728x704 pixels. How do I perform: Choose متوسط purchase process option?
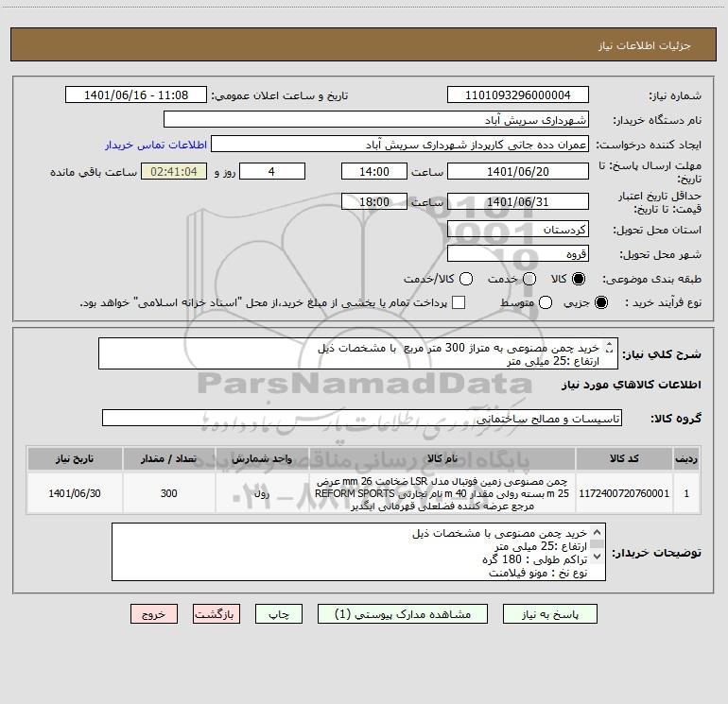click(546, 302)
